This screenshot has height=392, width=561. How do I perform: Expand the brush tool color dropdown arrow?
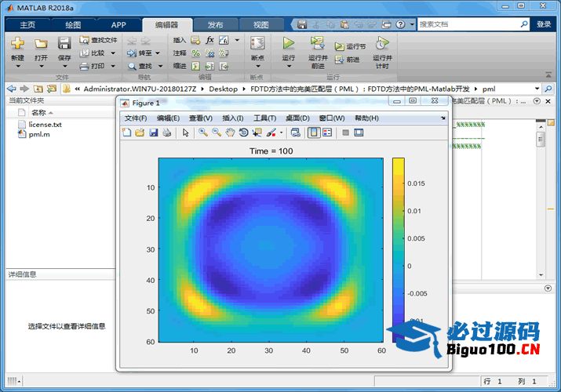click(x=280, y=132)
